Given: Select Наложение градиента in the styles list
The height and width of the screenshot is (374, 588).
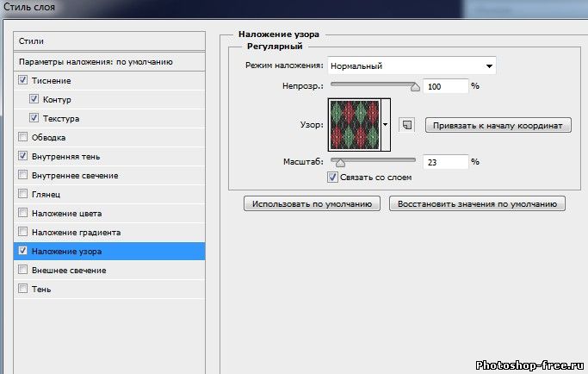Looking at the screenshot, I should [76, 233].
